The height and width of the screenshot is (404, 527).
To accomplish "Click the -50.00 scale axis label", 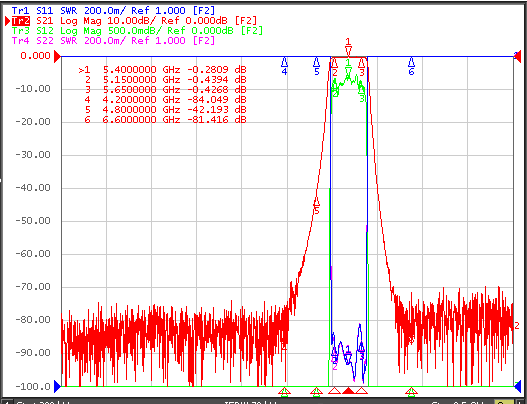I will (x=33, y=220).
